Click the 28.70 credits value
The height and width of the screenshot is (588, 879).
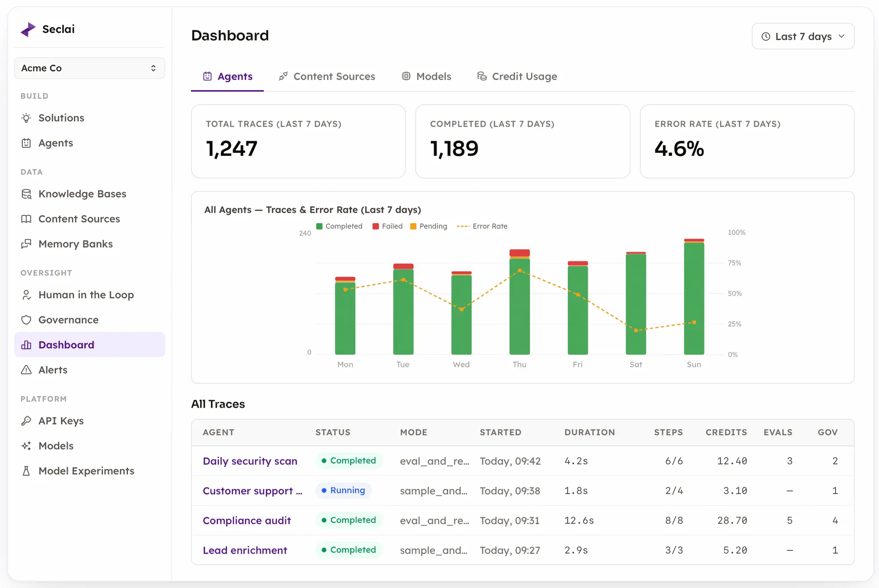[732, 521]
